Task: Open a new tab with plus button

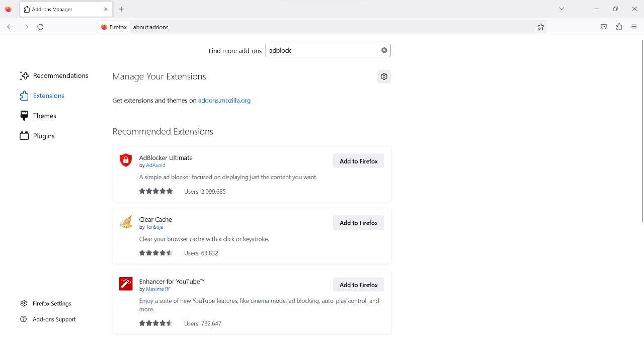Action: tap(121, 9)
